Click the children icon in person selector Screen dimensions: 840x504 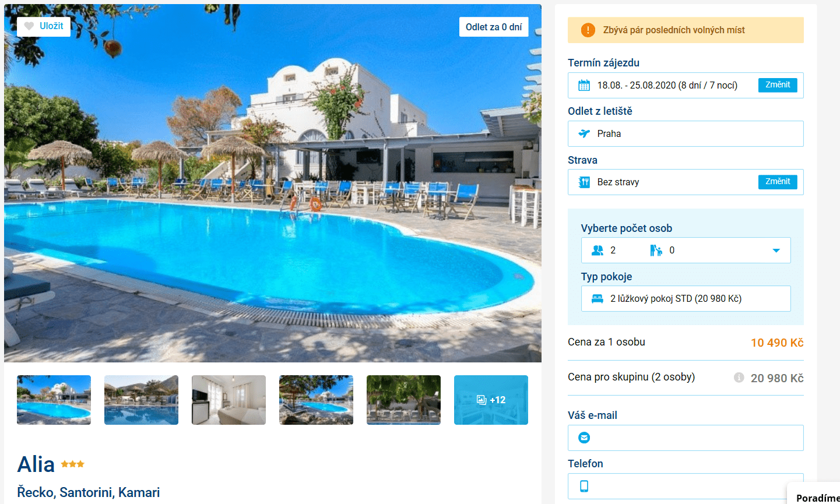click(656, 251)
